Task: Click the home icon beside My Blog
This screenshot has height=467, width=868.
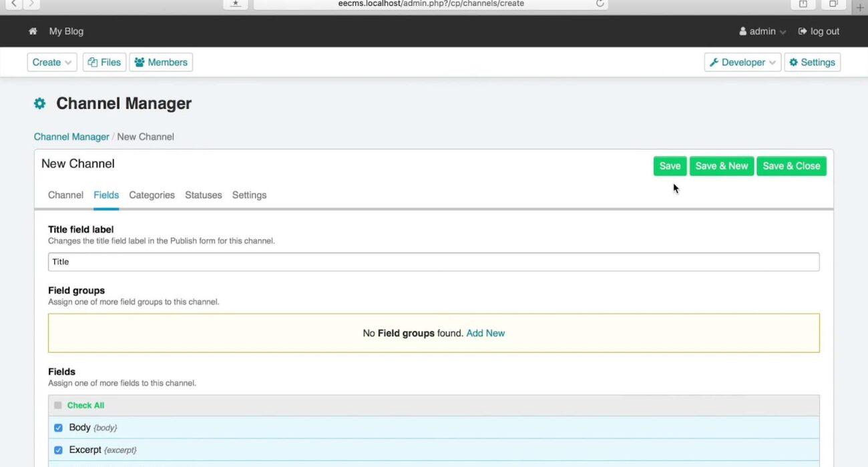Action: [33, 31]
